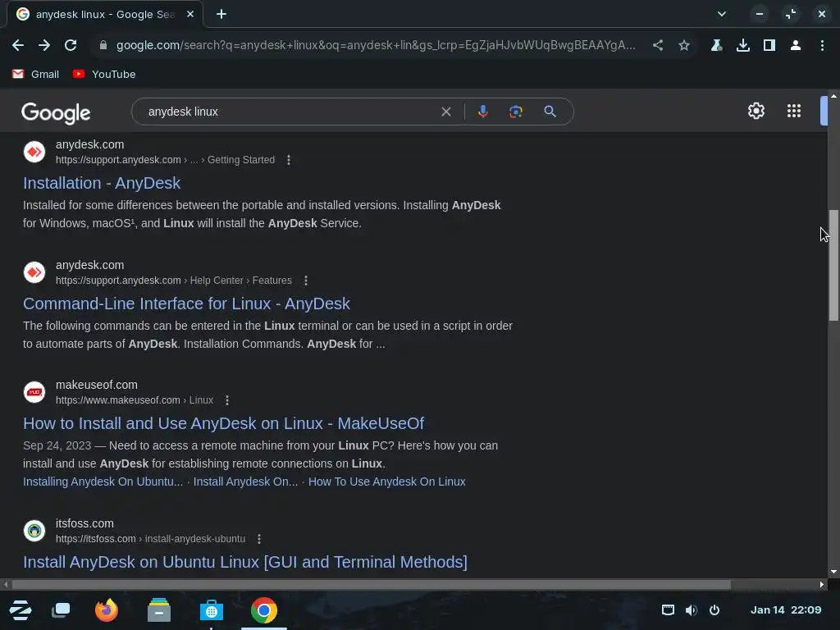Click the horizontal scrollbar thumb
This screenshot has height=630, width=840.
(372, 584)
